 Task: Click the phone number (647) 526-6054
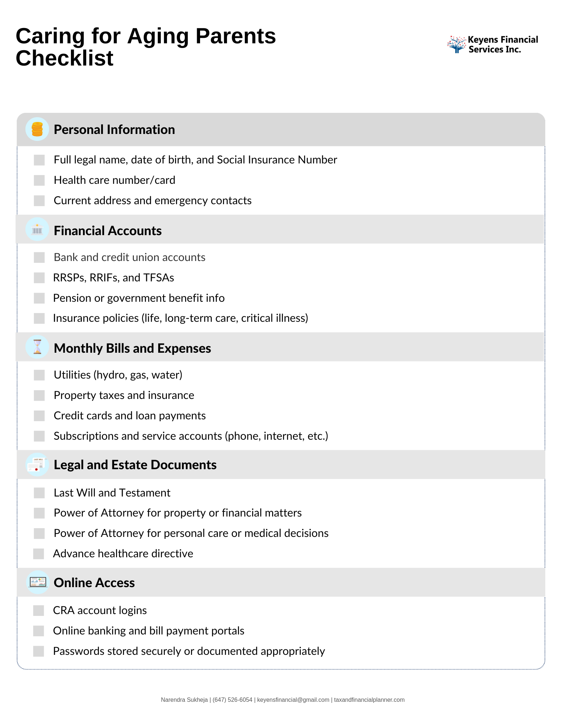(x=232, y=700)
